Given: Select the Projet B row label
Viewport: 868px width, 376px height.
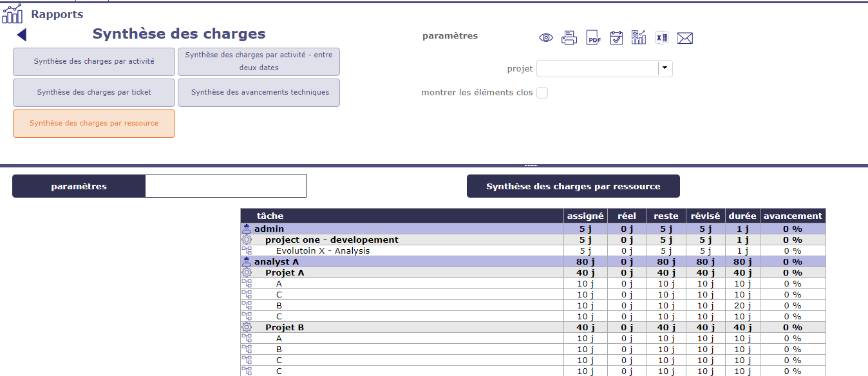Looking at the screenshot, I should [x=285, y=327].
